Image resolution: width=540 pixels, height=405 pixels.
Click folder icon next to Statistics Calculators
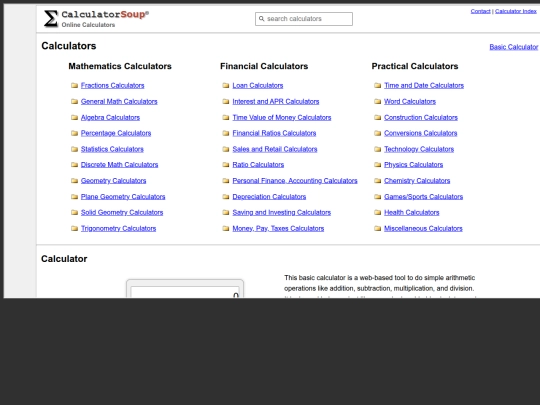74,149
